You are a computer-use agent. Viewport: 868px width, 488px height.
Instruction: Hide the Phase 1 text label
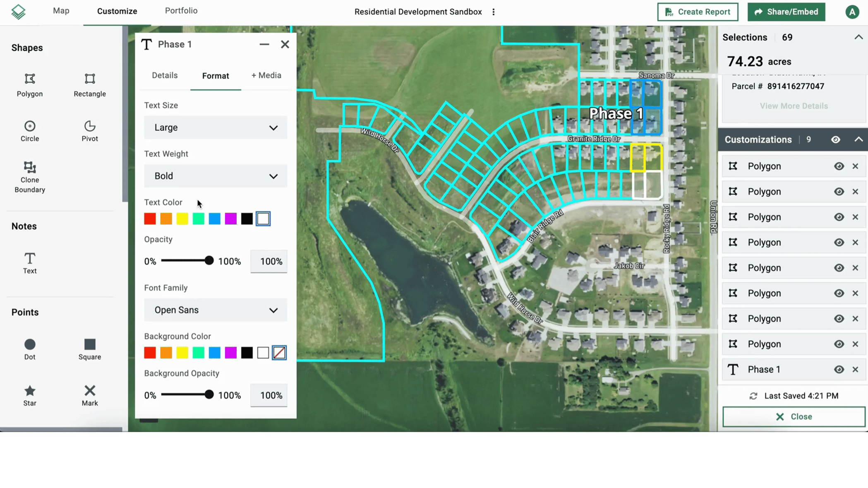point(839,369)
